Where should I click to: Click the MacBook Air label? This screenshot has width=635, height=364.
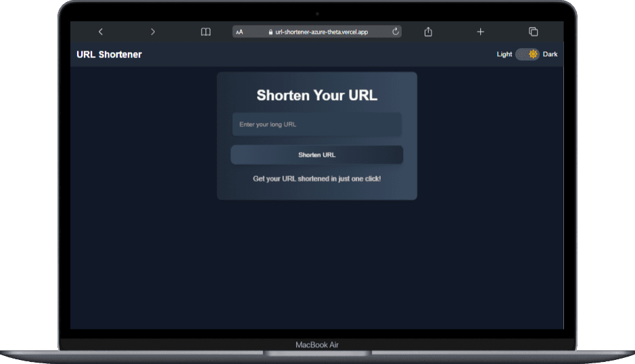[x=316, y=345]
